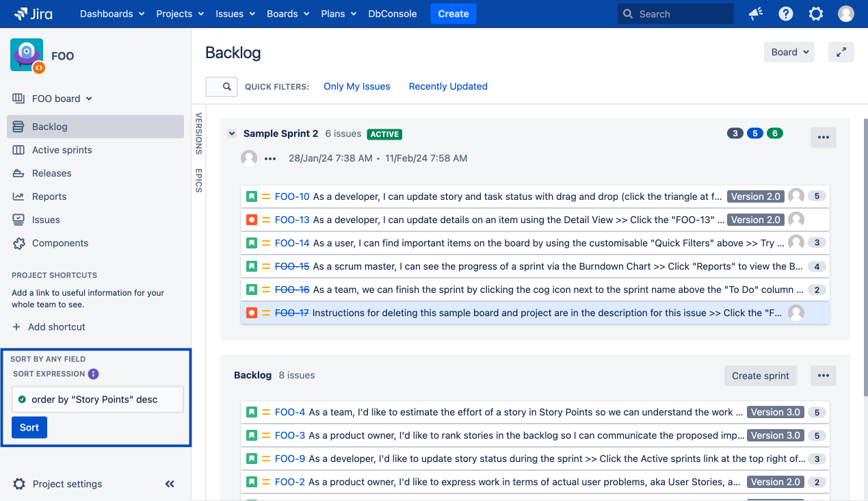The image size is (868, 501).
Task: Click the sprint assignee avatar
Action: (x=249, y=158)
